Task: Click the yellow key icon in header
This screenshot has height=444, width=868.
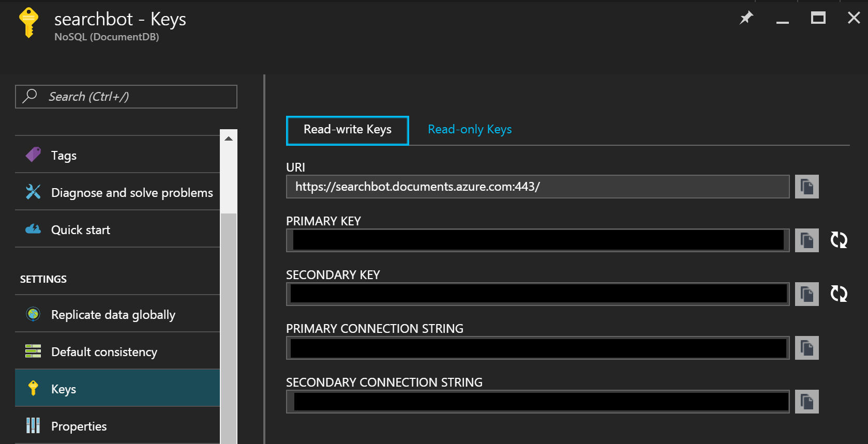Action: 28,23
